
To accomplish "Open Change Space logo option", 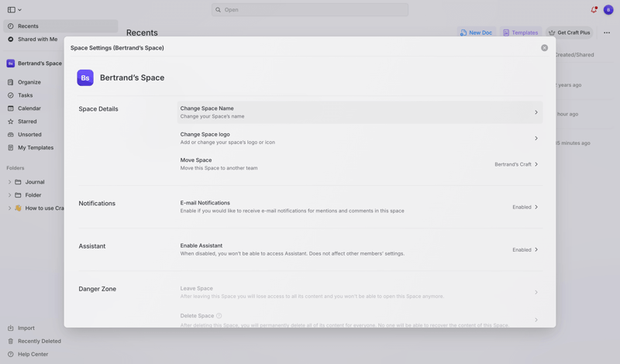I will [x=359, y=138].
